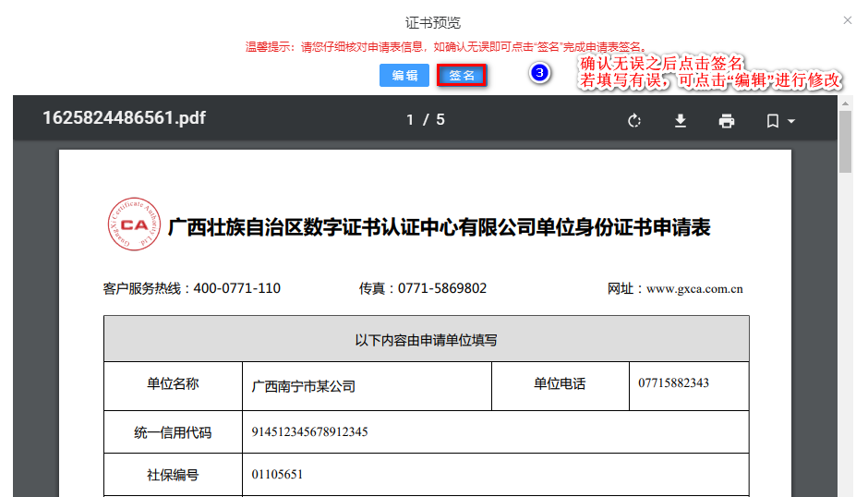This screenshot has height=497, width=868.
Task: Click the blue step 3 circle badge
Action: click(540, 73)
